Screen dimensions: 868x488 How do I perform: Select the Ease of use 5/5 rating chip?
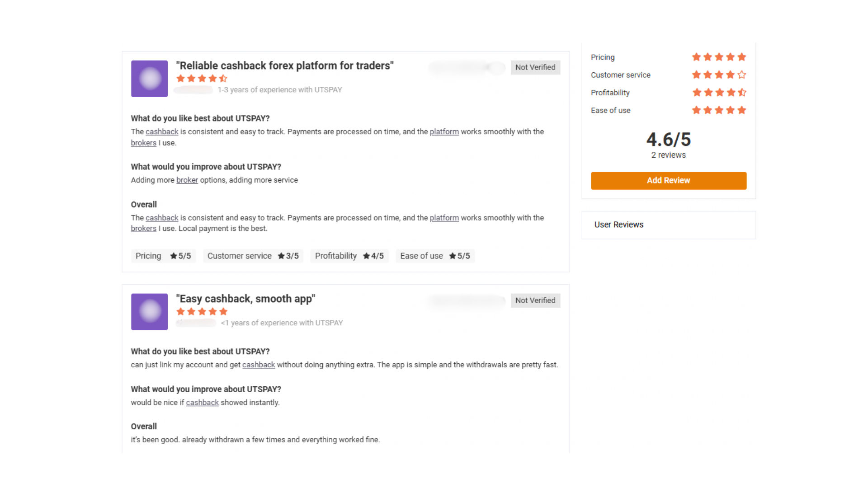point(434,256)
